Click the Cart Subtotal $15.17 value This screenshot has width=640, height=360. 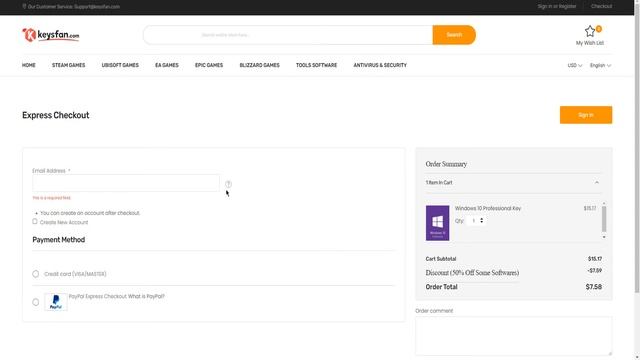595,259
